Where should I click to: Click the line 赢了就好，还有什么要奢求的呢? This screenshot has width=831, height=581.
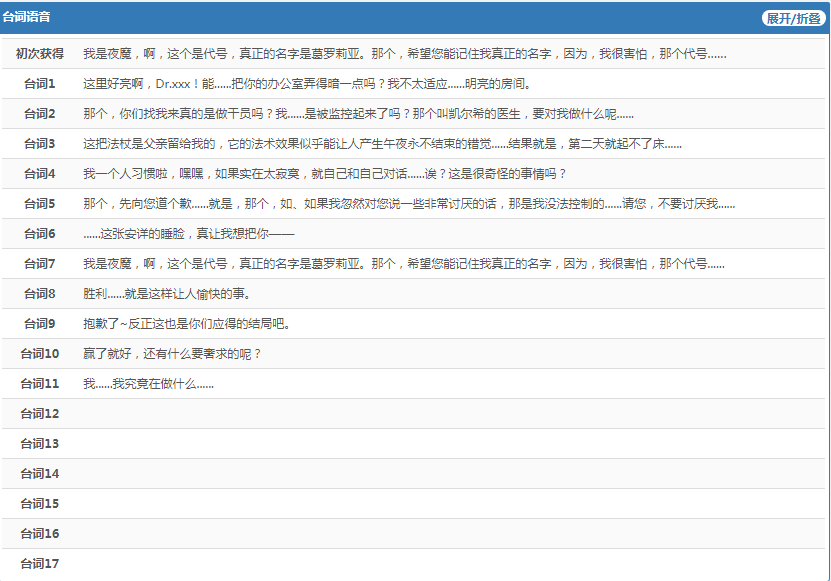pos(172,354)
